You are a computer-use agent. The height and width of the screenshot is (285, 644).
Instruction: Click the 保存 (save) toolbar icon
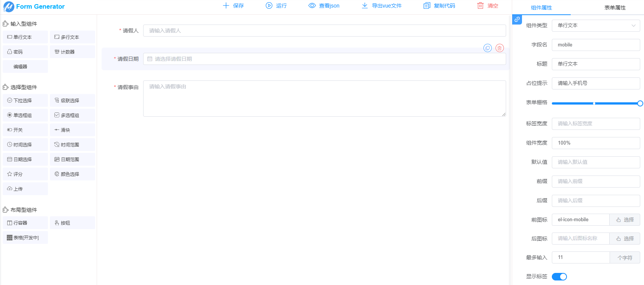pyautogui.click(x=226, y=6)
